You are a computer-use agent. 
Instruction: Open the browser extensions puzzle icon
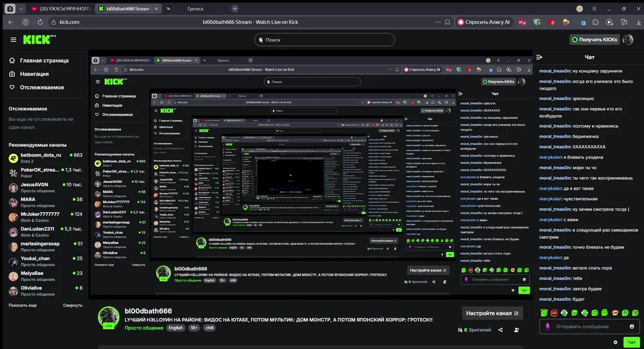pos(596,22)
